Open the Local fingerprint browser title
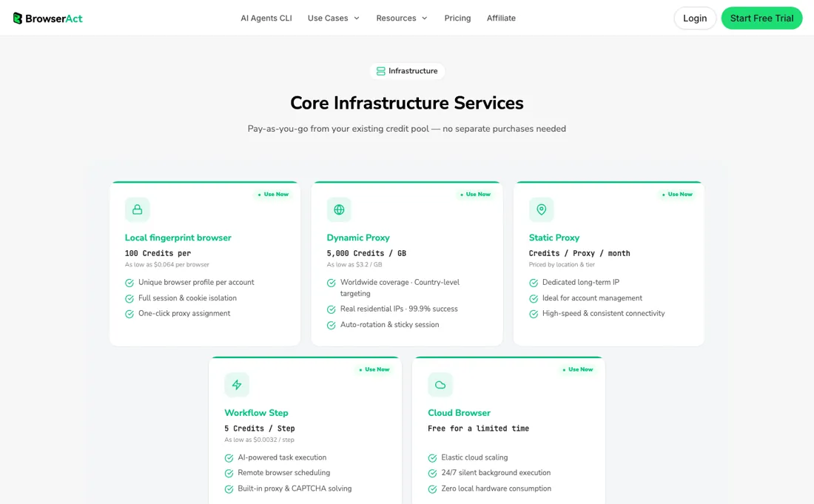Viewport: 814px width, 504px height. (178, 238)
